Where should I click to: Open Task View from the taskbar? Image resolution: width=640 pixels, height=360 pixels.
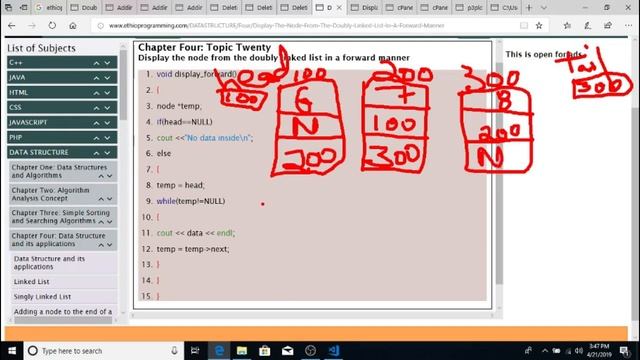click(195, 351)
